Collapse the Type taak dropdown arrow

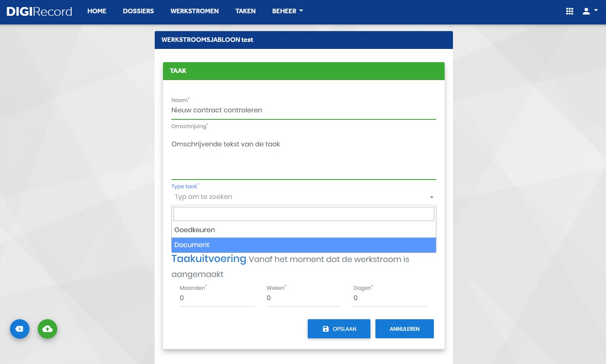[x=431, y=197]
